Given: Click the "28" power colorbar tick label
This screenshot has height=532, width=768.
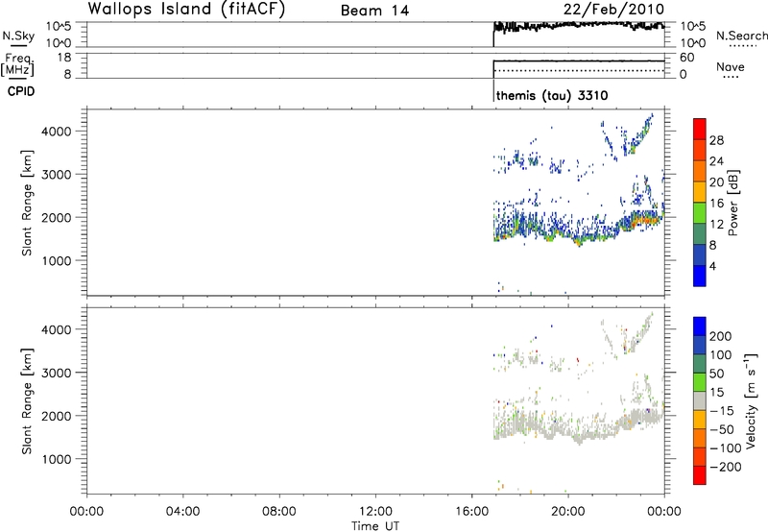Looking at the screenshot, I should pos(716,140).
